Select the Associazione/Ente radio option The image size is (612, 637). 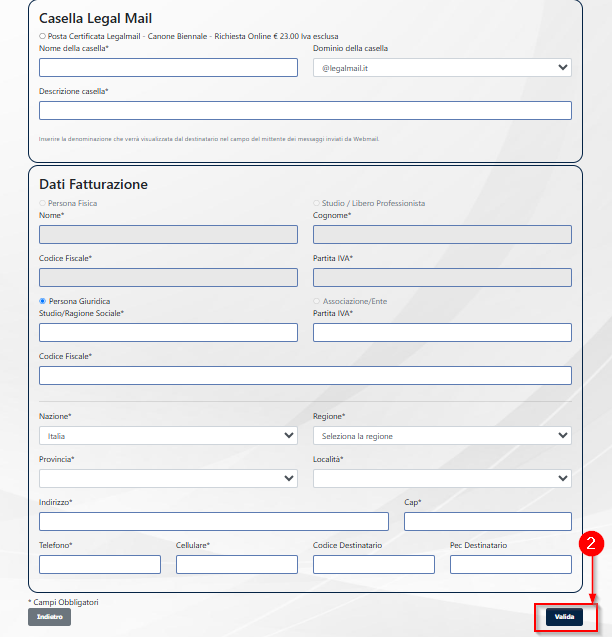(317, 301)
